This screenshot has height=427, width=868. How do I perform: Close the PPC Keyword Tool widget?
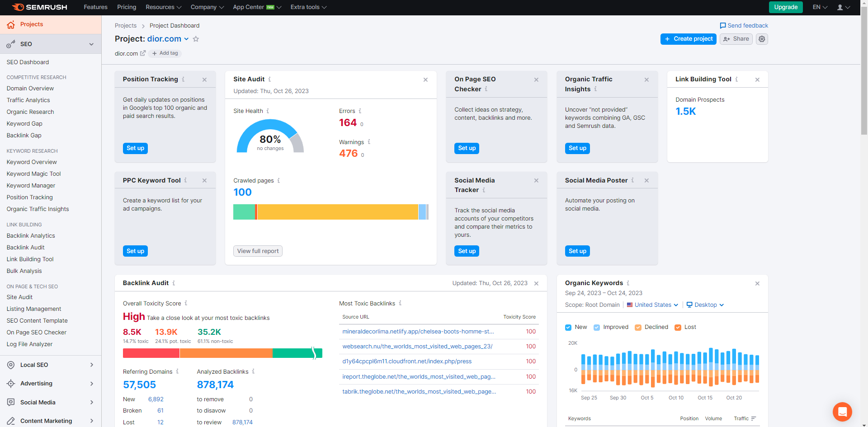(205, 180)
